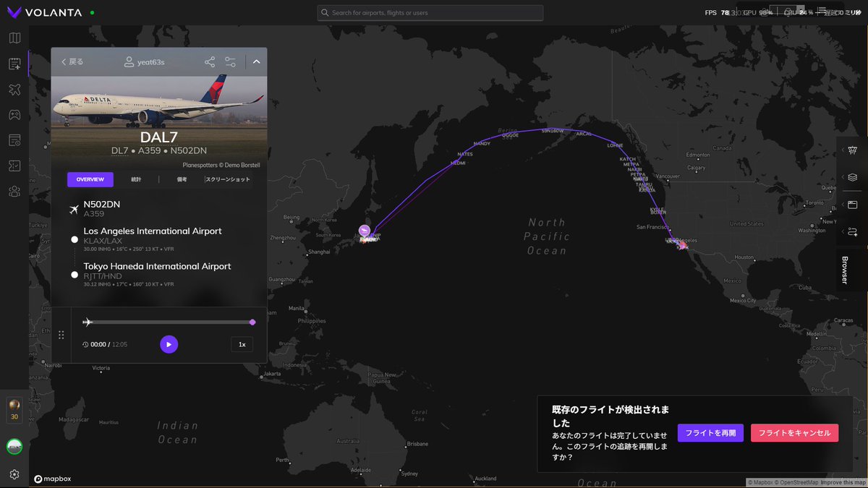Open flight options sliders icon

[231, 62]
